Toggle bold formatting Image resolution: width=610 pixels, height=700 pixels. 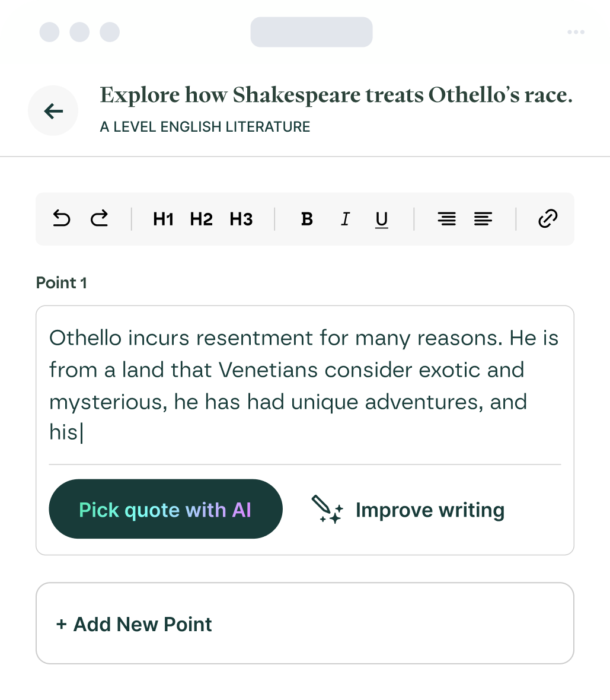[306, 219]
